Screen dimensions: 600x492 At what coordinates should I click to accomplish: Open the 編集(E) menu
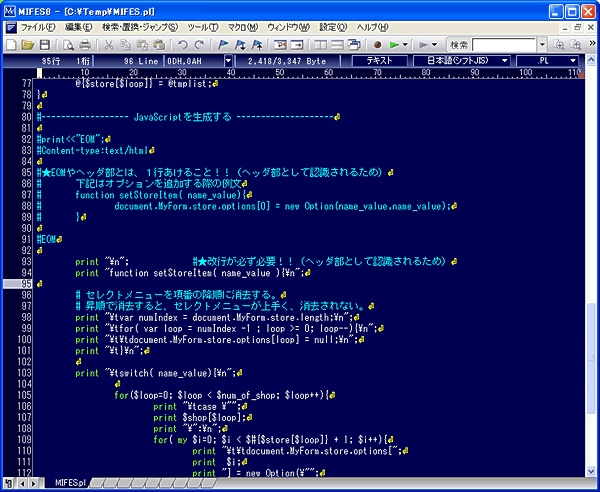(x=79, y=27)
